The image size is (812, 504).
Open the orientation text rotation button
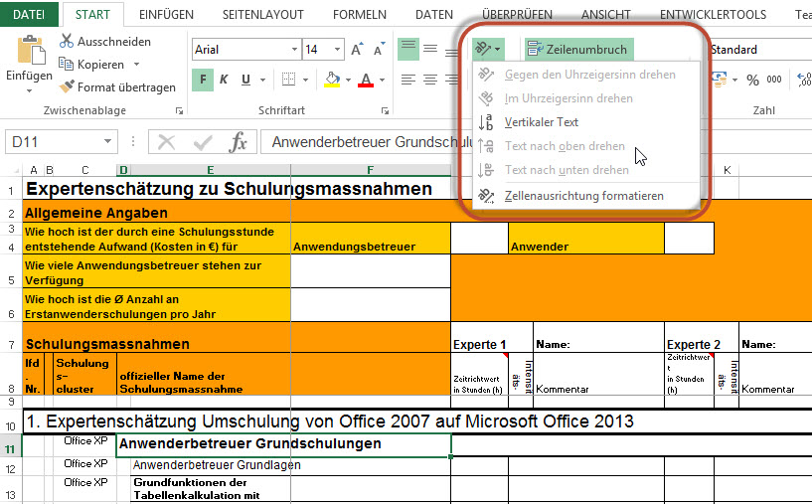pyautogui.click(x=487, y=49)
